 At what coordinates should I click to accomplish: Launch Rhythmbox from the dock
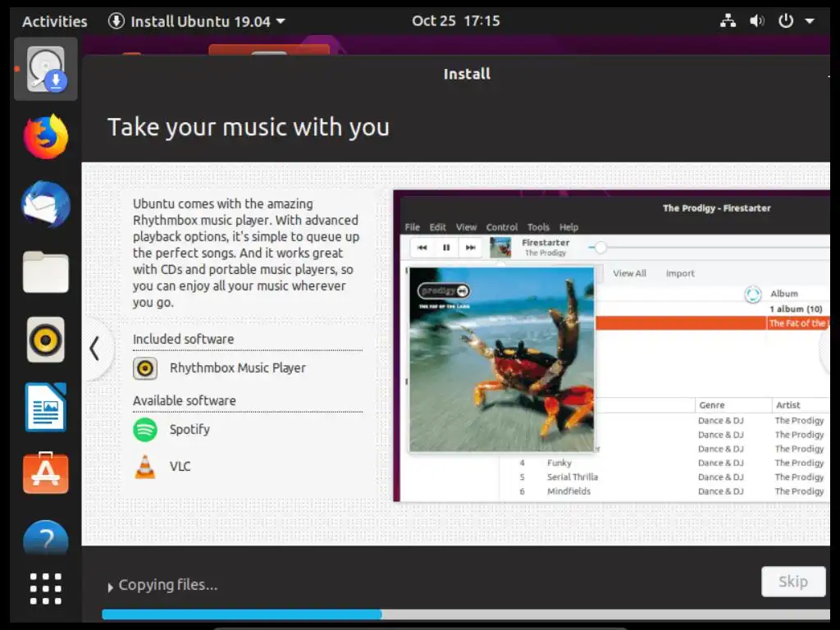46,340
